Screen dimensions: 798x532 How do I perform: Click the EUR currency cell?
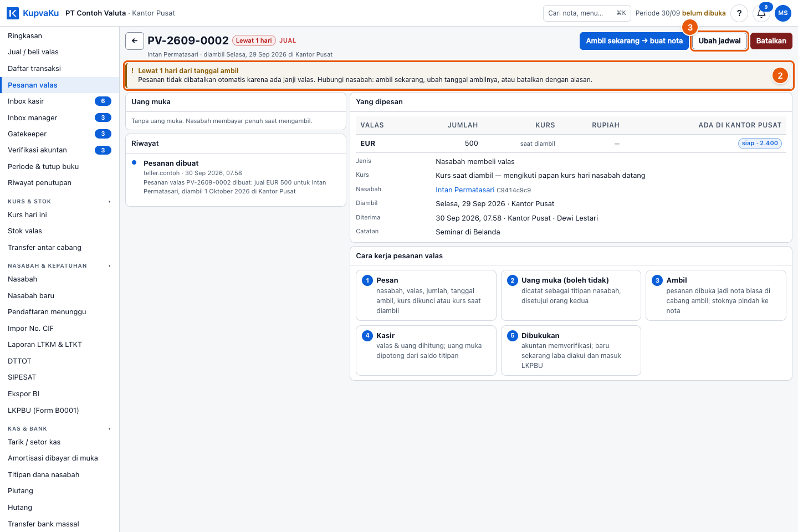click(x=368, y=144)
